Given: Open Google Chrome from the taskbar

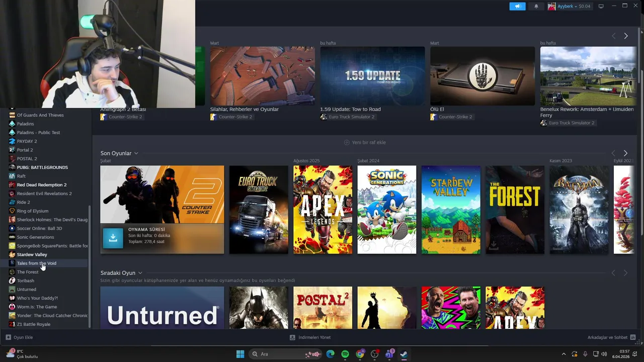Looking at the screenshot, I should coord(360,354).
